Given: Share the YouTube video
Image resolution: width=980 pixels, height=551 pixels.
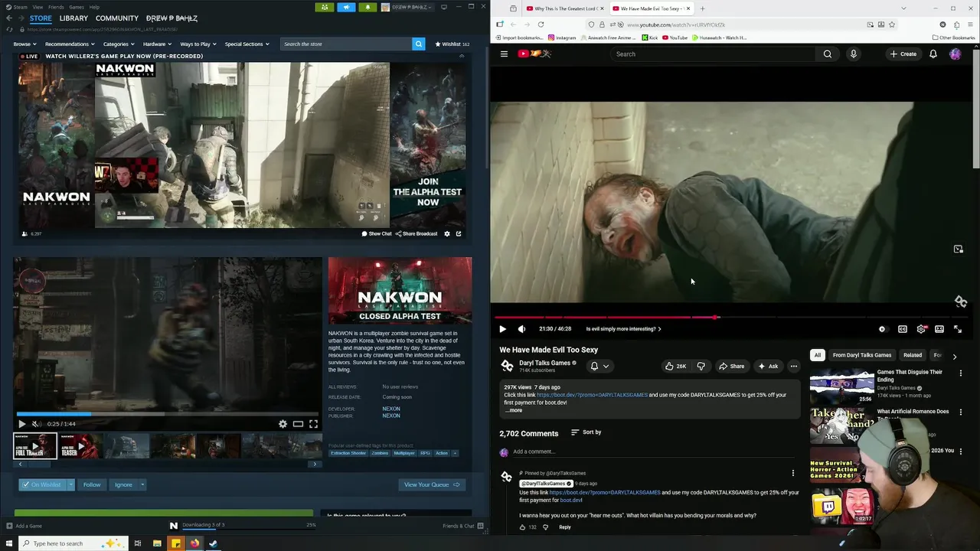Looking at the screenshot, I should pos(731,367).
